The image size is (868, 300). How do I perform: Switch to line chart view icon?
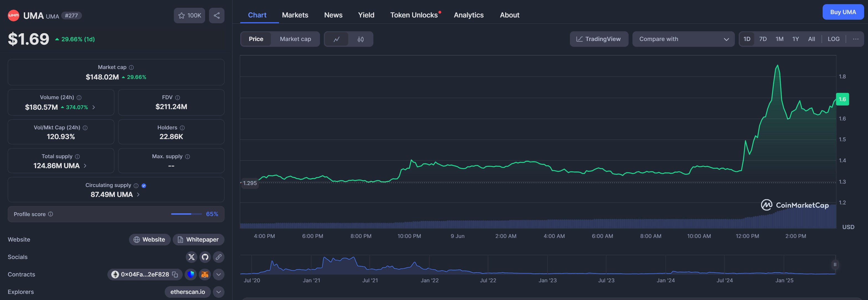coord(336,39)
